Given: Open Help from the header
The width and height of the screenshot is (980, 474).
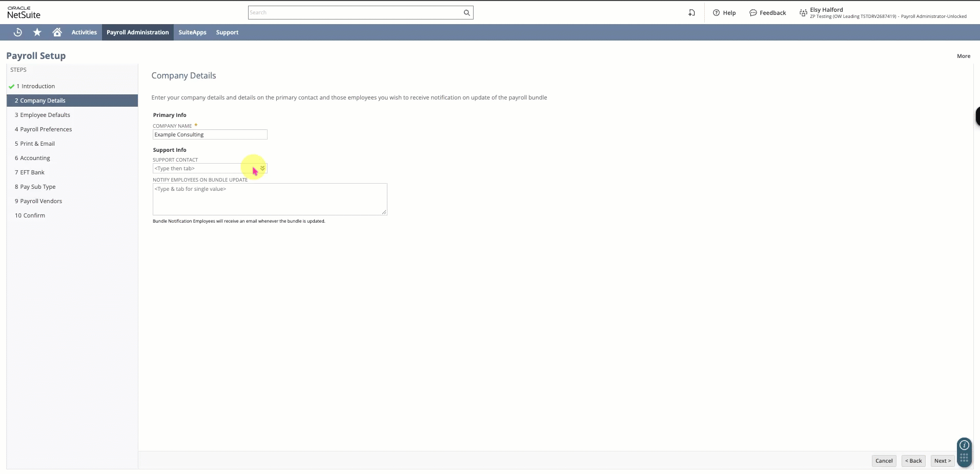Looking at the screenshot, I should [x=724, y=13].
